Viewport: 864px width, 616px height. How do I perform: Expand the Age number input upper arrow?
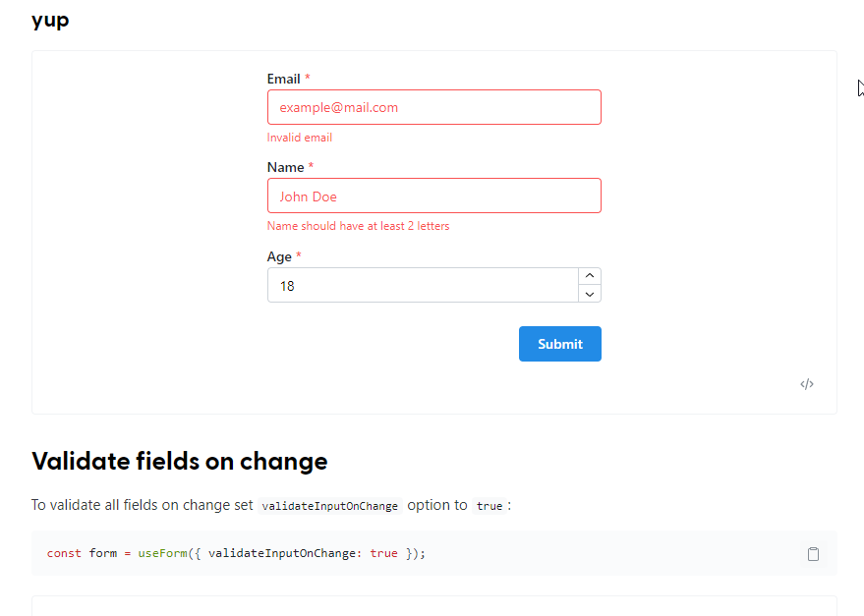pos(589,275)
